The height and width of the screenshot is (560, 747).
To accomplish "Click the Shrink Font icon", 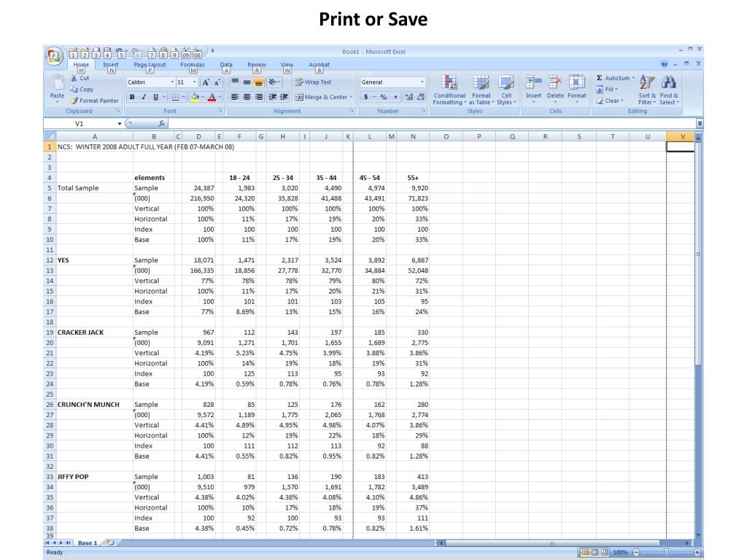I will pyautogui.click(x=217, y=82).
